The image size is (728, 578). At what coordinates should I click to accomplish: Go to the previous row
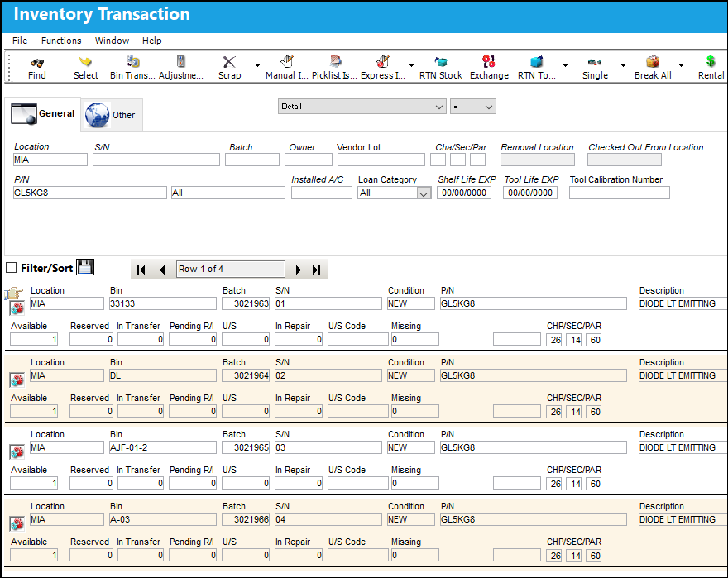pos(162,270)
